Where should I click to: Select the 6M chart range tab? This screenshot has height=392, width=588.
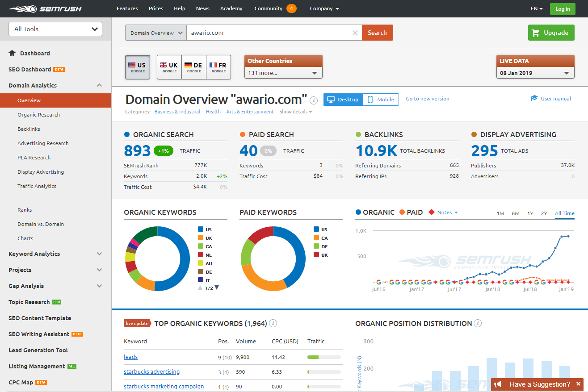516,213
